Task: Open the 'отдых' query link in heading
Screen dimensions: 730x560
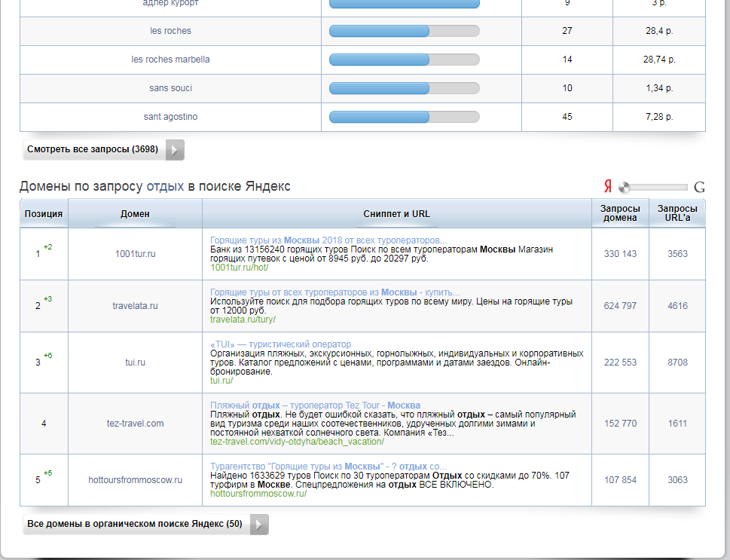Action: pyautogui.click(x=165, y=186)
